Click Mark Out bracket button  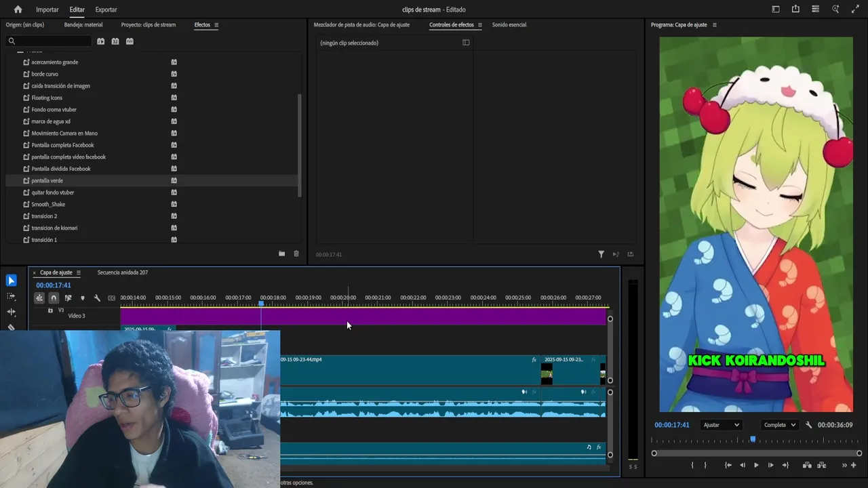click(x=705, y=465)
